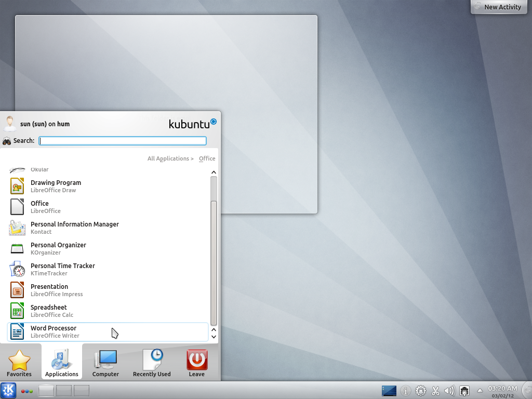
Task: Switch to the Favorites tab
Action: click(x=19, y=362)
